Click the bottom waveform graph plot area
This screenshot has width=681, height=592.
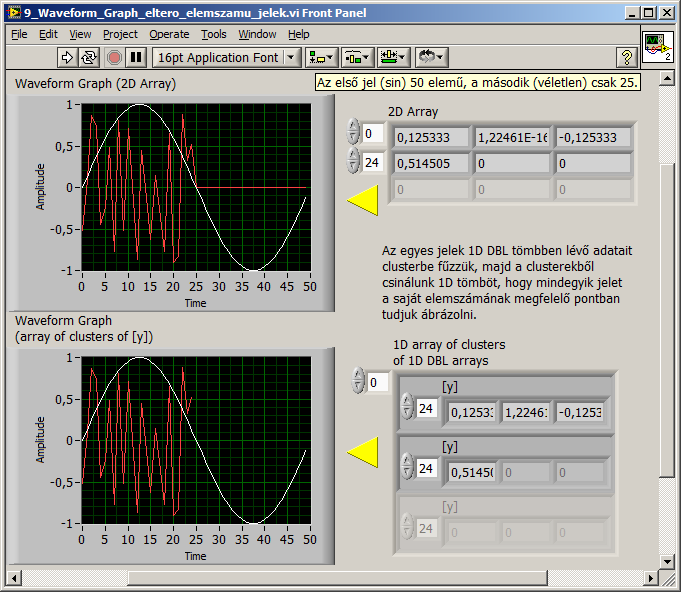tap(196, 440)
